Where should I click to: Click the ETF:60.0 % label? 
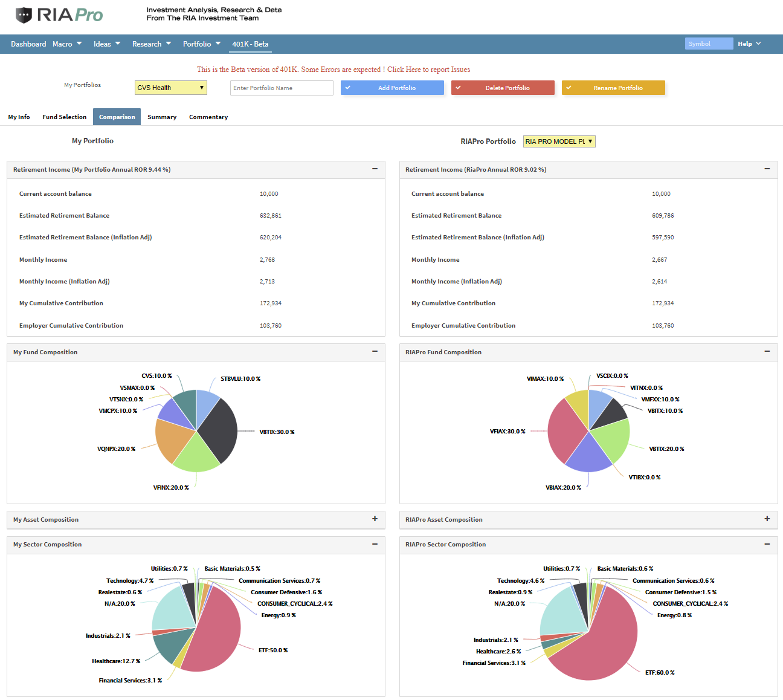(660, 673)
